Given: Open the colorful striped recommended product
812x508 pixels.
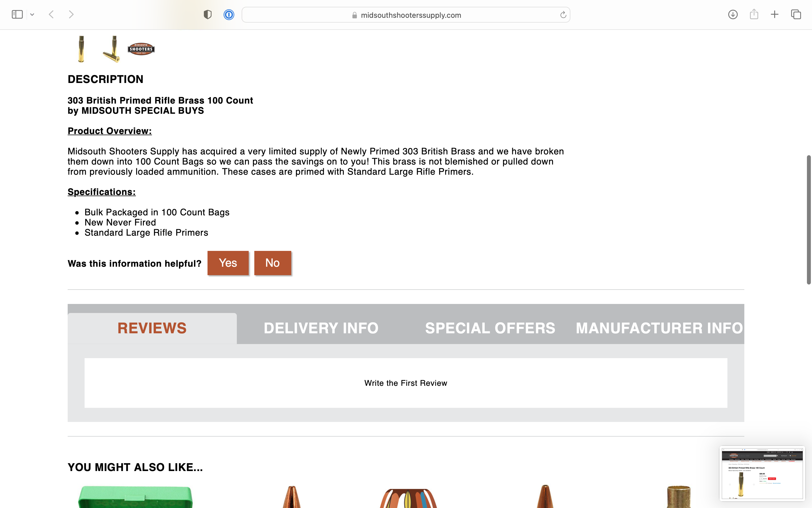Looking at the screenshot, I should pyautogui.click(x=408, y=498).
